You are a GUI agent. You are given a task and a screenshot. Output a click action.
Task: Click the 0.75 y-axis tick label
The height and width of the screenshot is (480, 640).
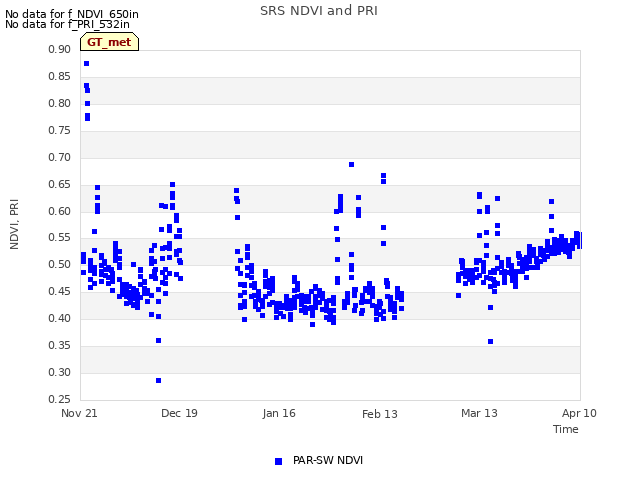coord(59,130)
